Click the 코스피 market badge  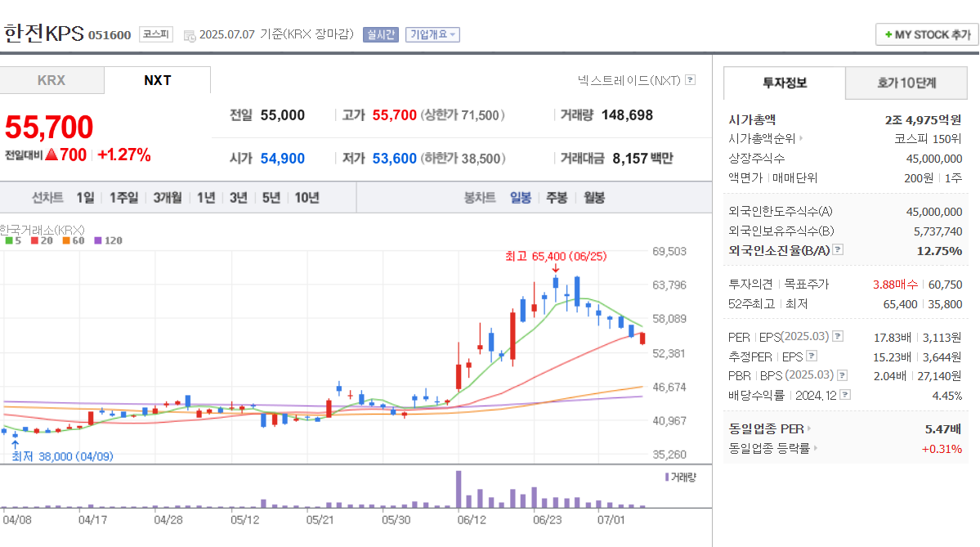coord(155,34)
